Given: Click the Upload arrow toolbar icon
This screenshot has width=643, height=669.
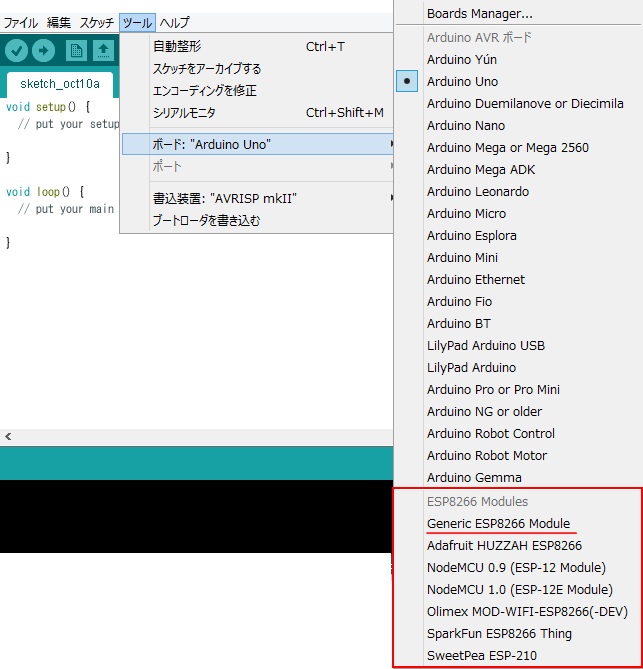Looking at the screenshot, I should [x=44, y=50].
